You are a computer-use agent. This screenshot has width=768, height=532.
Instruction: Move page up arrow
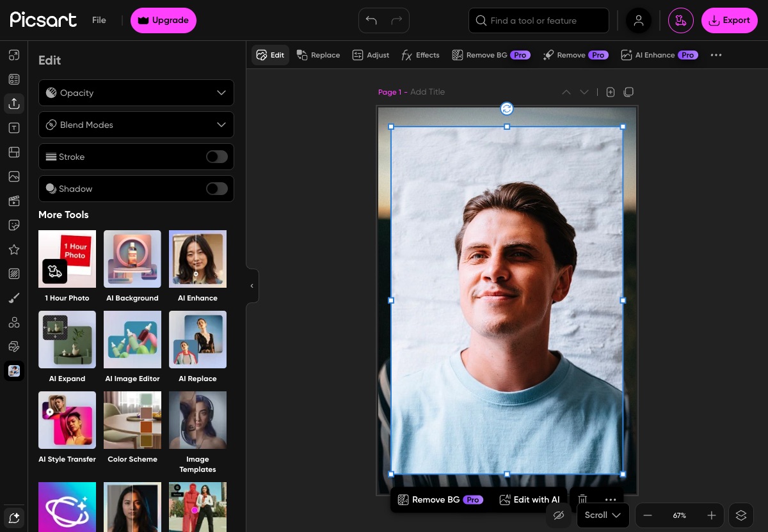(x=566, y=92)
